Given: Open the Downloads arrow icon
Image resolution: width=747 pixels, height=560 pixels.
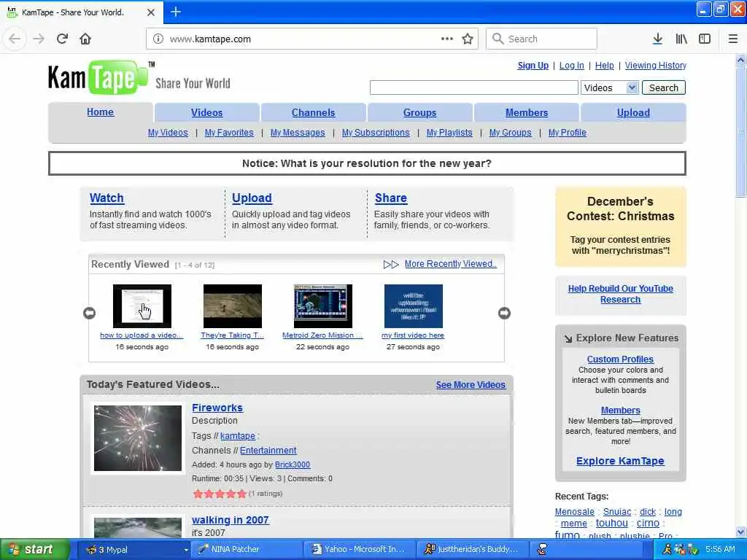Looking at the screenshot, I should (657, 39).
